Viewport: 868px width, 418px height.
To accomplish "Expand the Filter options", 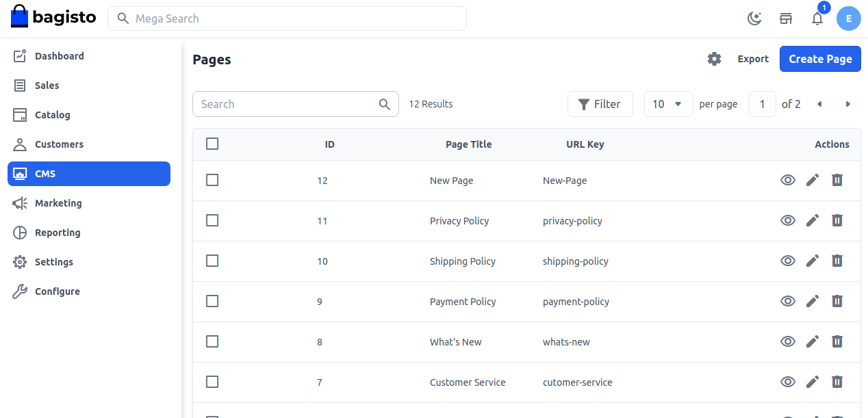I will coord(600,103).
